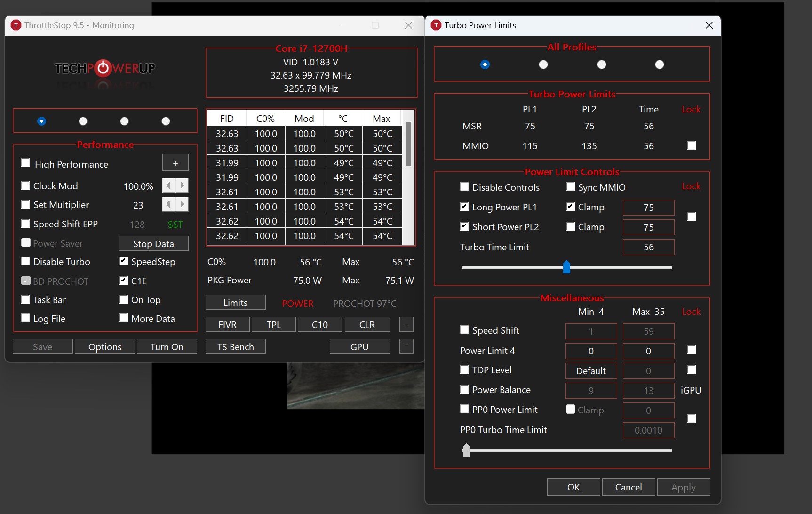Screen dimensions: 812x514
Task: Check the Clamp box for Short Power PL2
Action: click(571, 226)
